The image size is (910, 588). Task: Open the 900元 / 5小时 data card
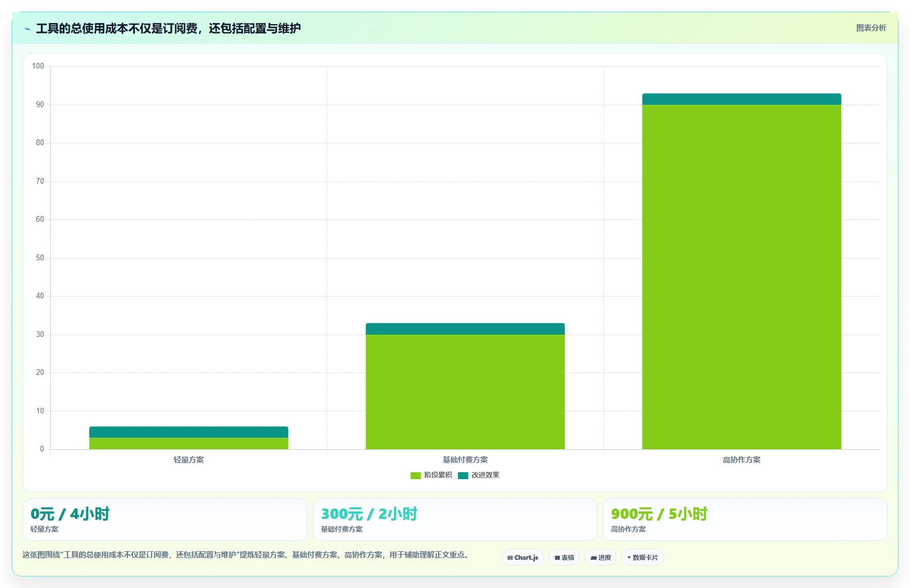coord(745,519)
